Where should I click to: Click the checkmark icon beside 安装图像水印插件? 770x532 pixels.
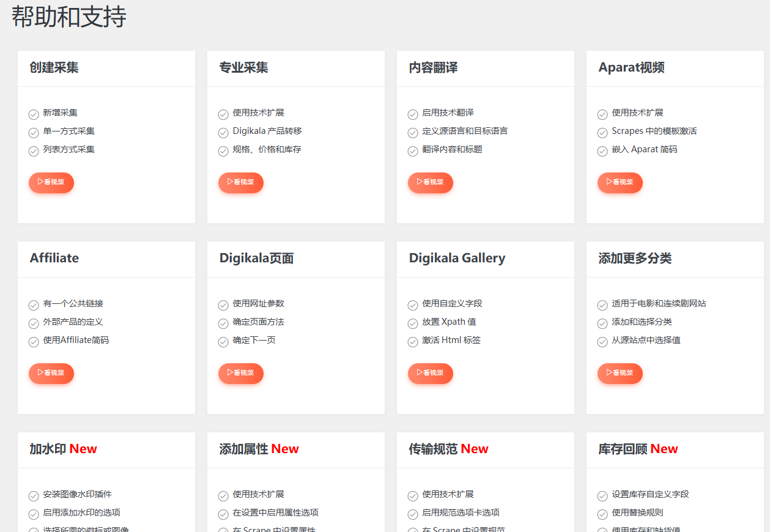click(33, 495)
